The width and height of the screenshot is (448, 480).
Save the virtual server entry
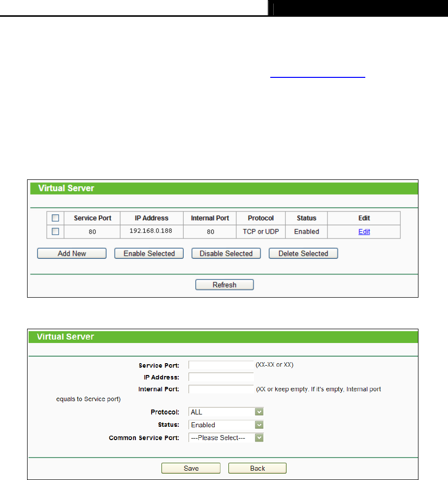click(191, 468)
